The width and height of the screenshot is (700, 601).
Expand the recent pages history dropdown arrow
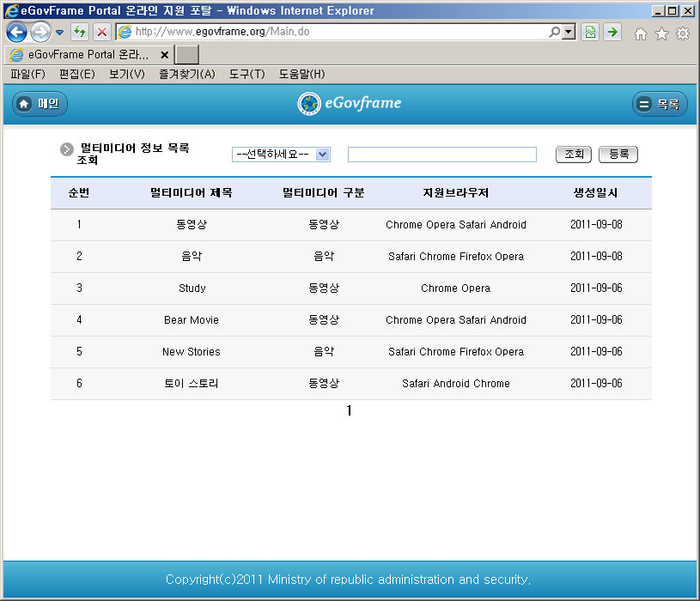tap(59, 33)
